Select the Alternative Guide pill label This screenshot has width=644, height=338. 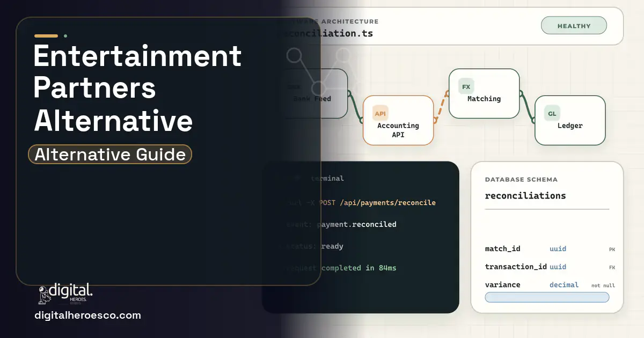[x=110, y=155]
